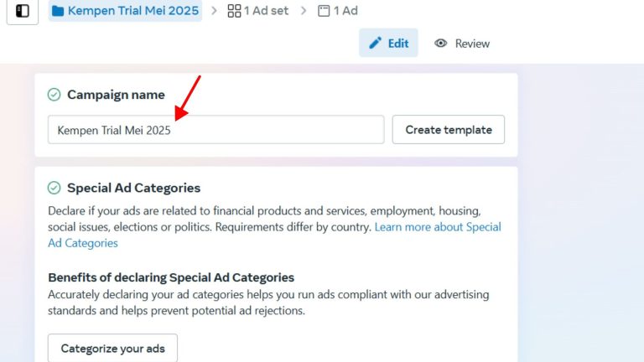Open Learn more about Special Ad Categories link

point(438,227)
